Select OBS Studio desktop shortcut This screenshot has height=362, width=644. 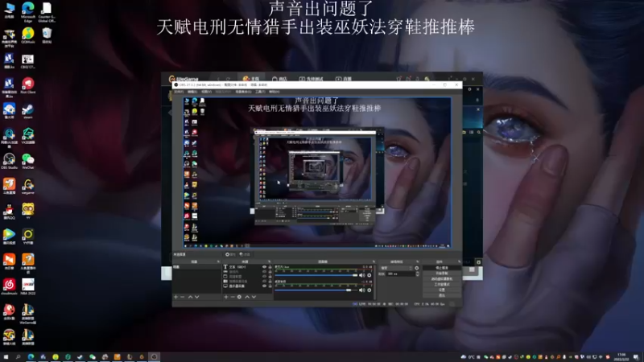(x=9, y=162)
